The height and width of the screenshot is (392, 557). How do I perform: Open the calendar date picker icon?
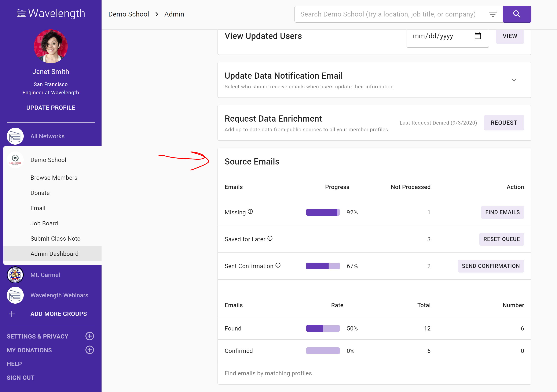477,36
